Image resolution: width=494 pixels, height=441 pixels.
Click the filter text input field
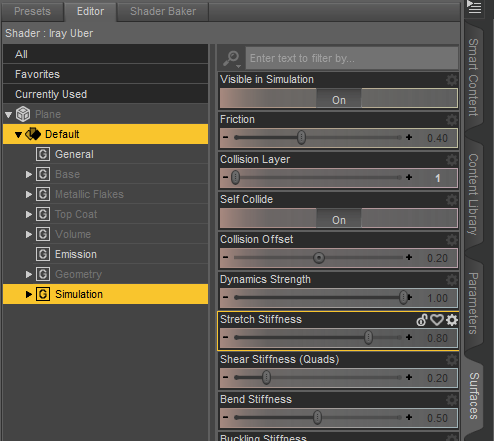[352, 58]
